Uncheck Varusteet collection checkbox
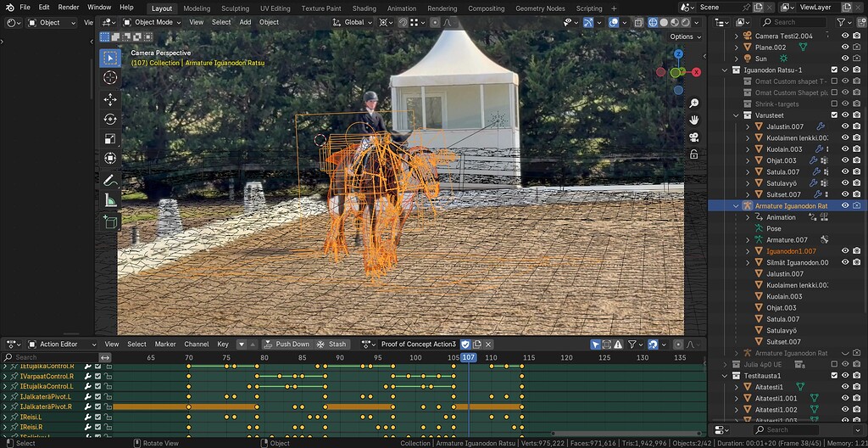This screenshot has height=448, width=868. (x=834, y=115)
